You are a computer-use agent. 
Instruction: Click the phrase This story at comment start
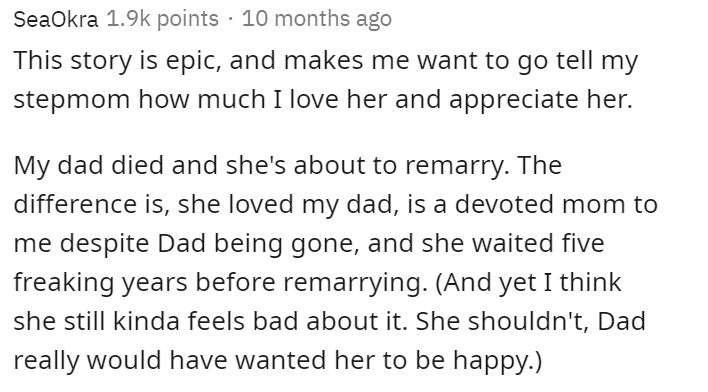(73, 61)
